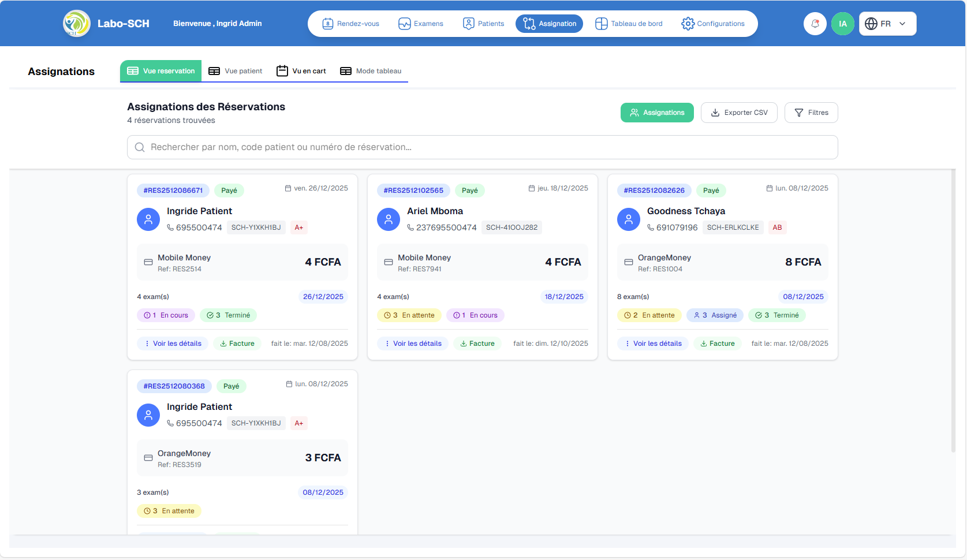Switch to Mode tableau view
Image resolution: width=967 pixels, height=560 pixels.
[371, 71]
